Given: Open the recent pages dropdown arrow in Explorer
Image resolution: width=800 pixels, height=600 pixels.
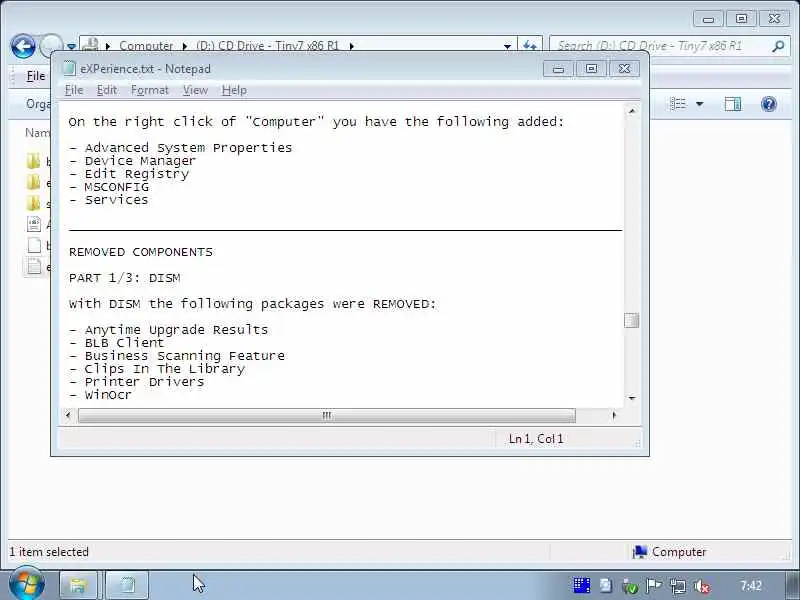Looking at the screenshot, I should tap(71, 46).
